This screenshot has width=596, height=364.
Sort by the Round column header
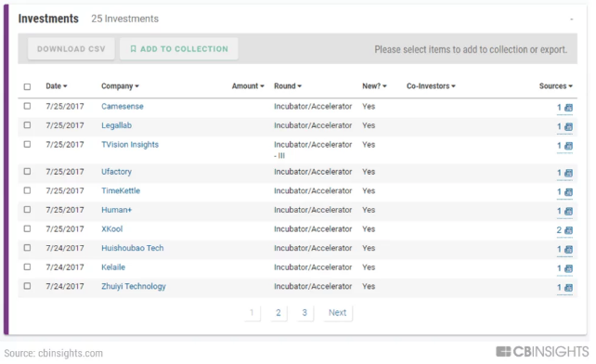(288, 86)
